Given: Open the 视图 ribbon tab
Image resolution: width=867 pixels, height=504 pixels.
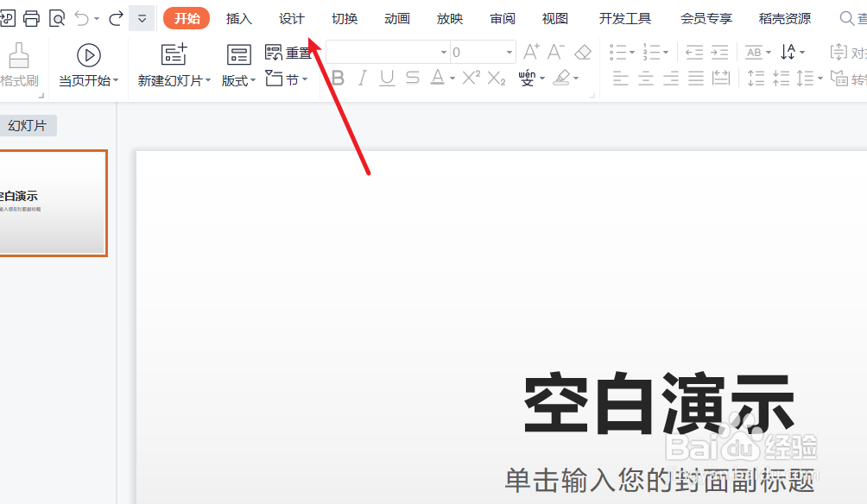Looking at the screenshot, I should point(555,19).
